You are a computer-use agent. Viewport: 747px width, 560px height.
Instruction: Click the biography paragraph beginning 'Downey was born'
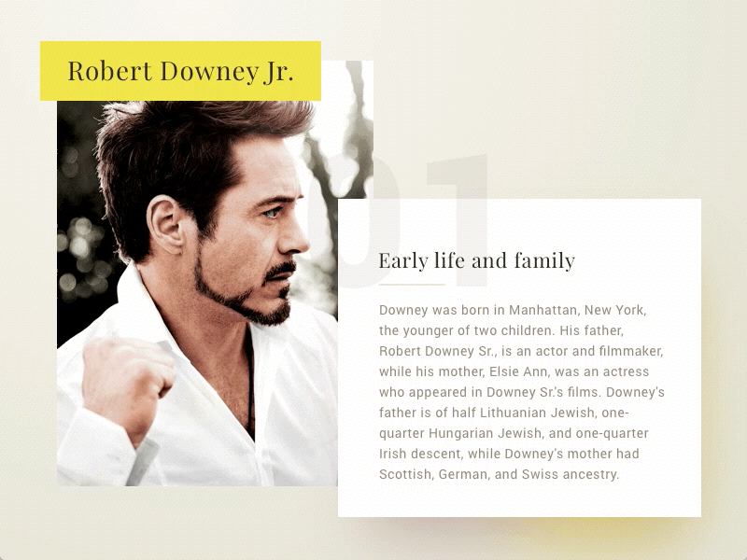pyautogui.click(x=522, y=392)
